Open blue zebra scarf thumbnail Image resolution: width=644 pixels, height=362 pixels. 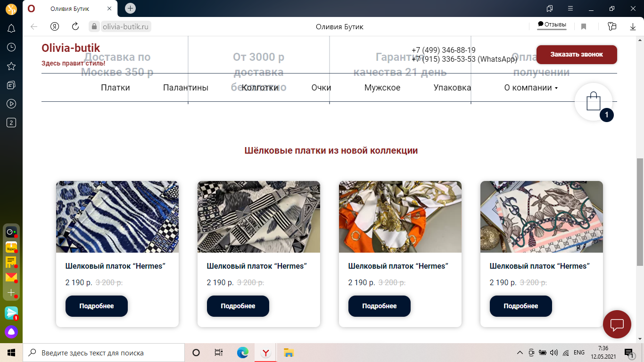pyautogui.click(x=117, y=217)
